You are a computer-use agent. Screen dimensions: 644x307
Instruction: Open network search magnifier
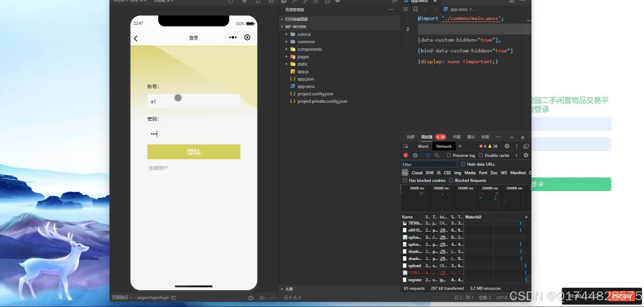437,155
